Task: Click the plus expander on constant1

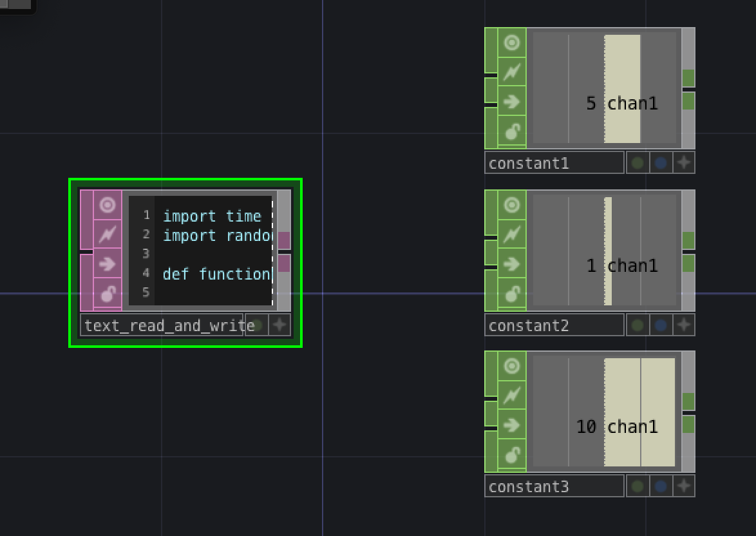Action: (684, 163)
